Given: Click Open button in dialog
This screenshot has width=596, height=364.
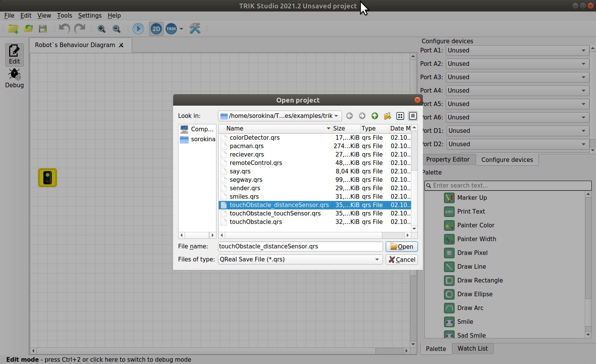Looking at the screenshot, I should pyautogui.click(x=401, y=247).
